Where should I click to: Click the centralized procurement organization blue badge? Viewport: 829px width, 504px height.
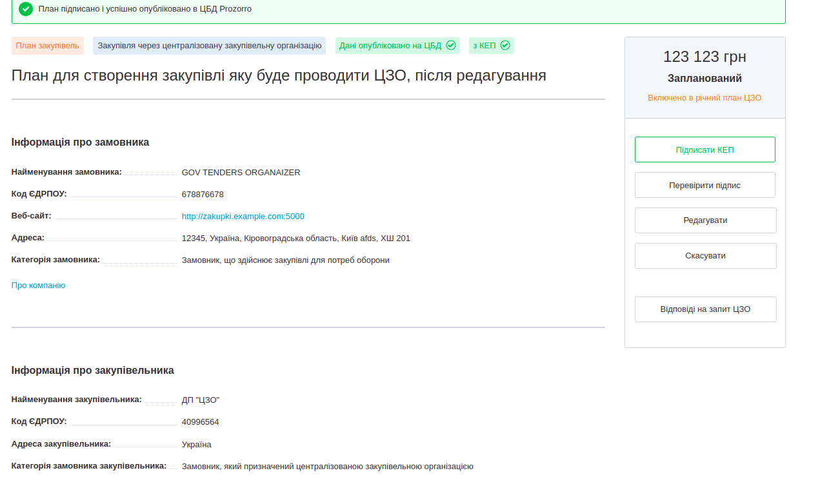pos(209,46)
